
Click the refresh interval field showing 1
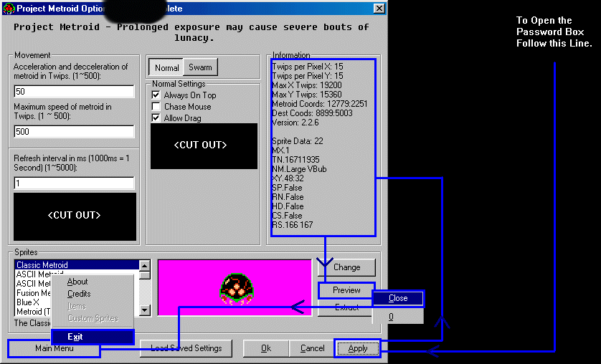click(x=74, y=183)
